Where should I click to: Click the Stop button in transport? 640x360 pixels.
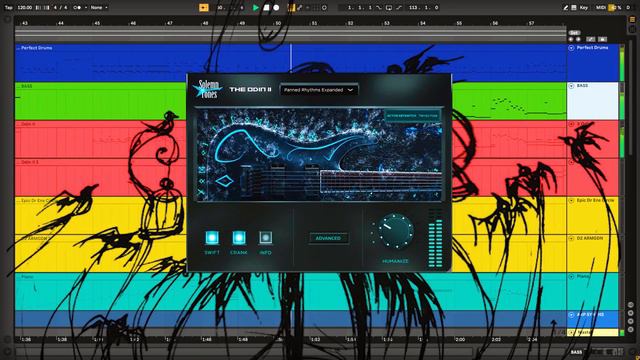pos(266,7)
